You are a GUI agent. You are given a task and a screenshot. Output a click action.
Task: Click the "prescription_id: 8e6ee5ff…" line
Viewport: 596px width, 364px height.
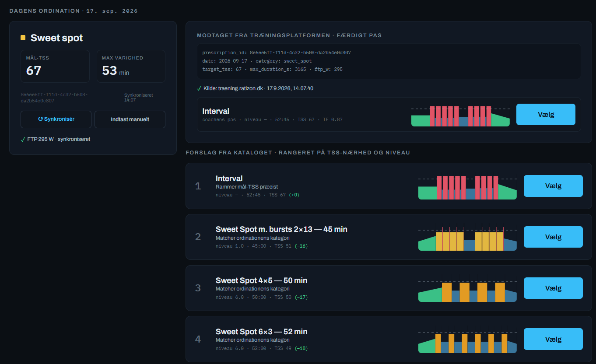pos(277,52)
